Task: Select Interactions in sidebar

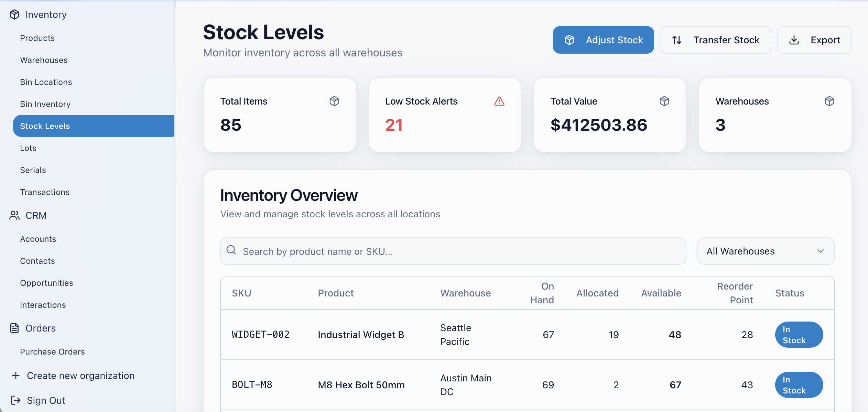Action: 43,305
